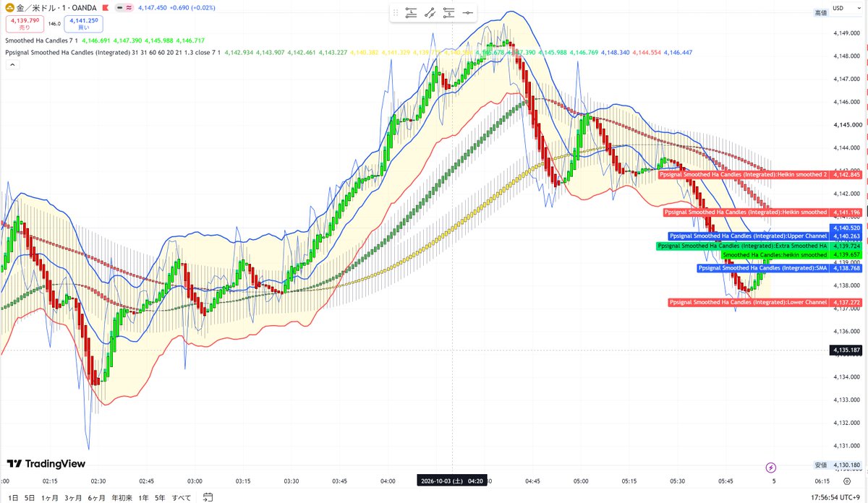Grab the floating toolbar drag handle

[x=396, y=12]
